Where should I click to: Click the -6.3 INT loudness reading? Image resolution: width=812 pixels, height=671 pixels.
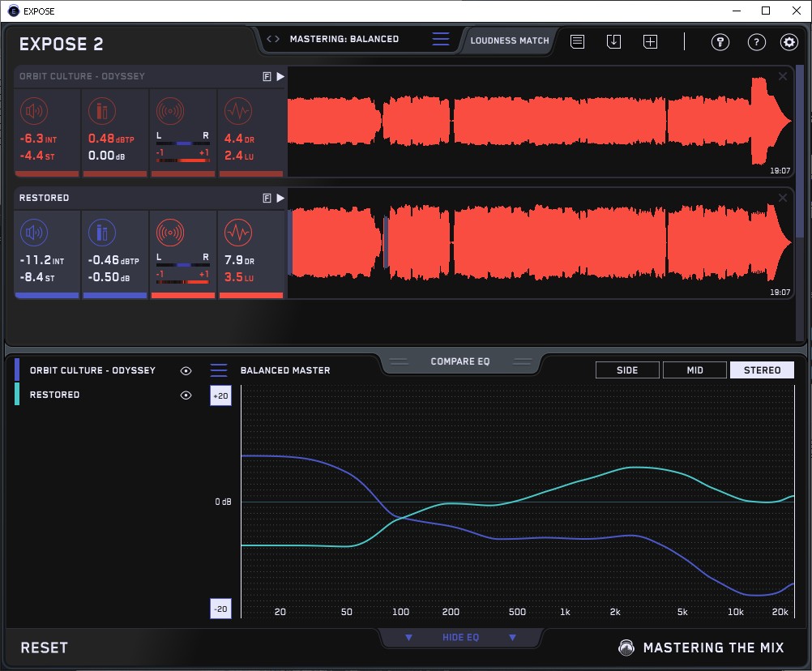click(x=38, y=139)
